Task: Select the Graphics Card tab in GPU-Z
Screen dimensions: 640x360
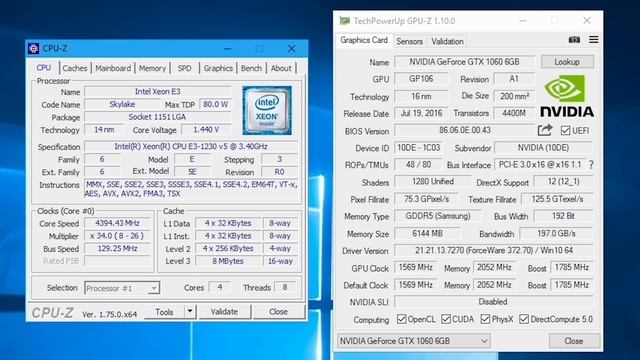Action: coord(364,40)
